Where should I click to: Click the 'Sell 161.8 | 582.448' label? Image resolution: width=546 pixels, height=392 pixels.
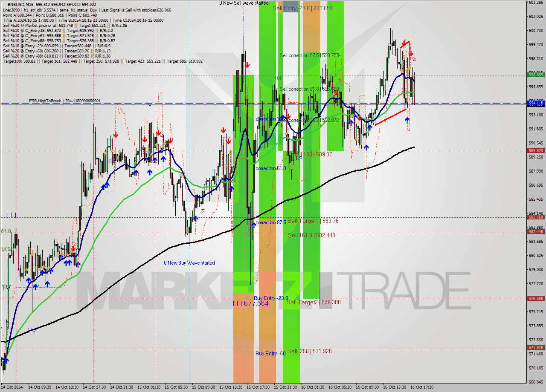(x=311, y=235)
